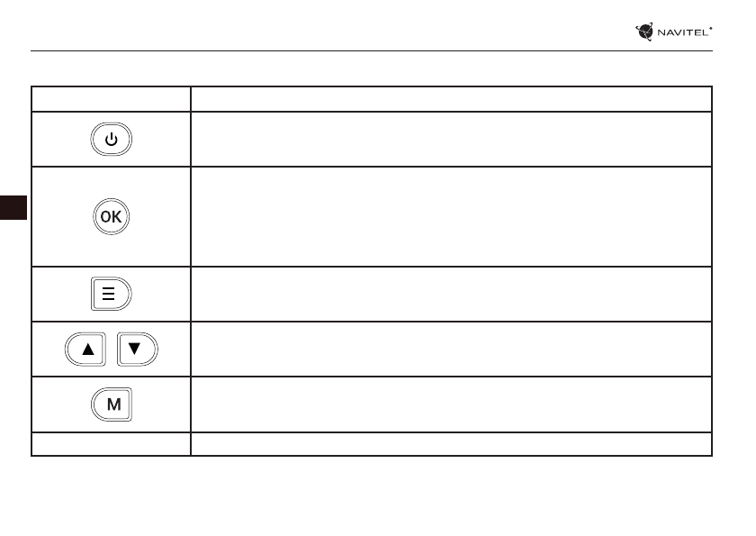Image resolution: width=756 pixels, height=536 pixels.
Task: Click the empty right header cell of table
Action: (451, 99)
